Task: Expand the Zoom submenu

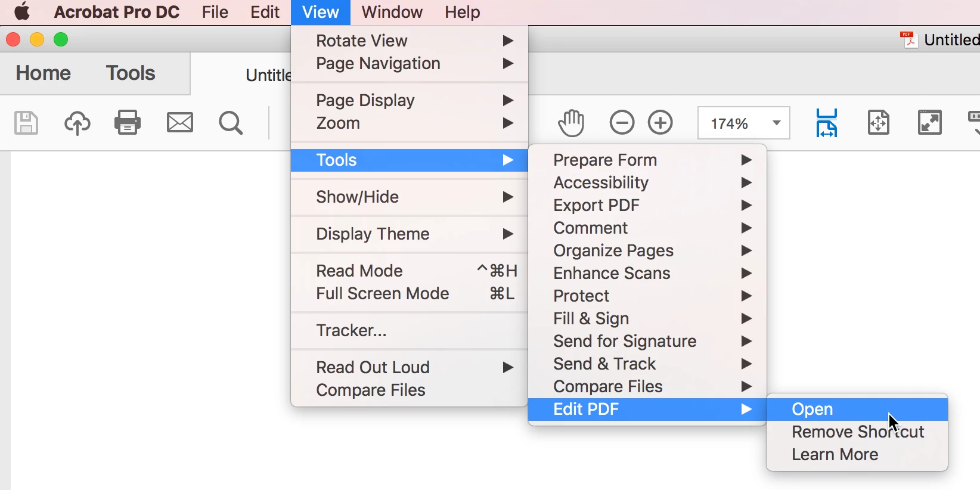Action: 410,123
